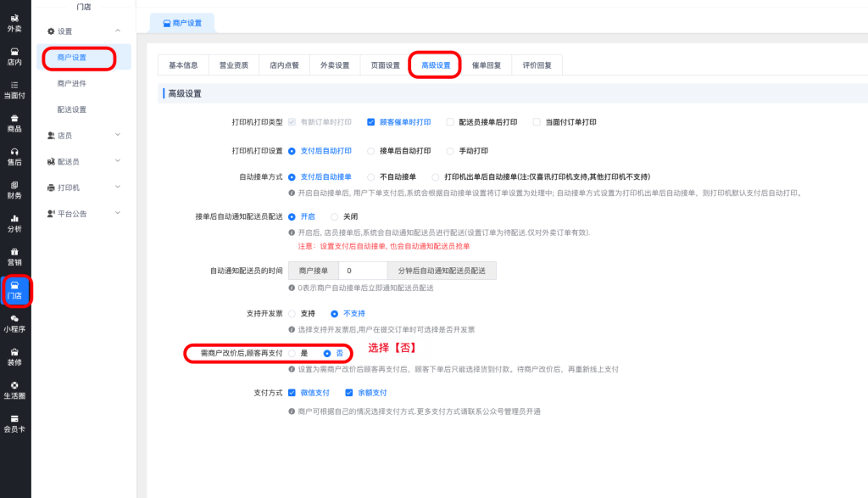The height and width of the screenshot is (498, 868).
Task: Open 商户进件 in the settings submenu
Action: tap(71, 83)
